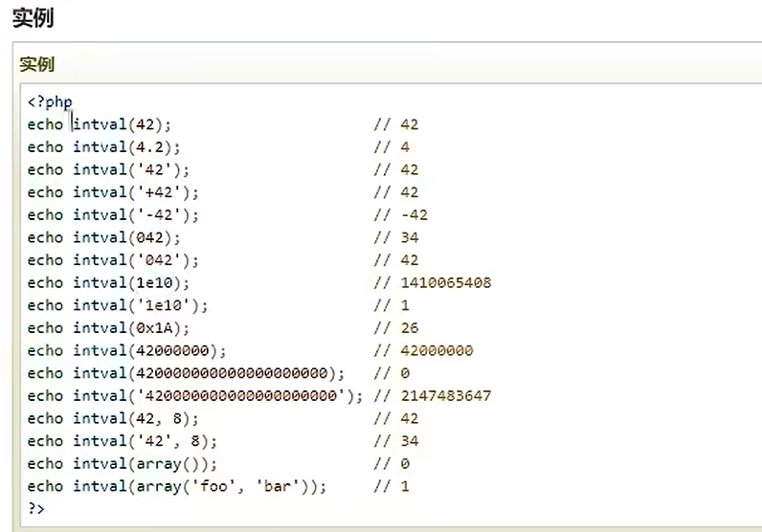Click the code 'echo intval(42);'
The height and width of the screenshot is (532, 762).
point(100,124)
